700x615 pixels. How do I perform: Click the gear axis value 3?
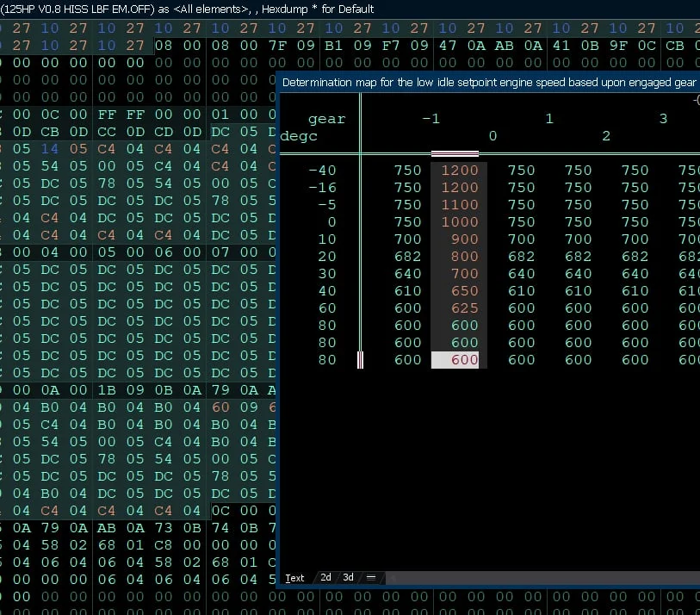tap(663, 119)
